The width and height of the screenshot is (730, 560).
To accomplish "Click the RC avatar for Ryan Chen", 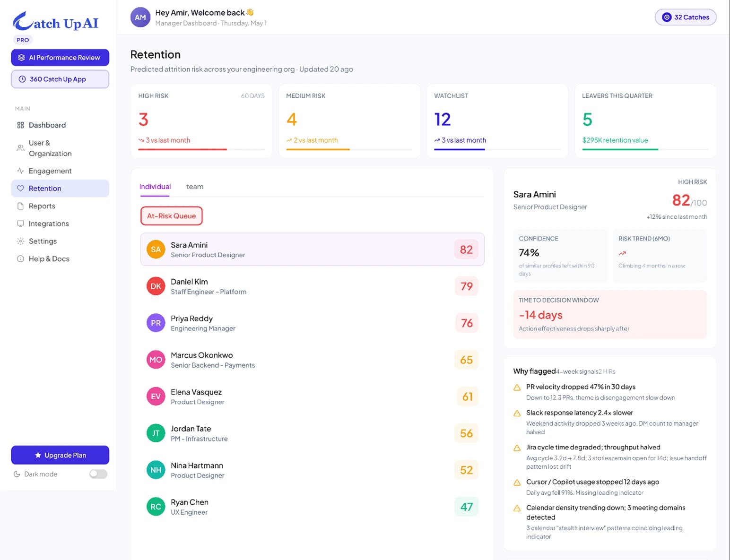I will tap(156, 507).
